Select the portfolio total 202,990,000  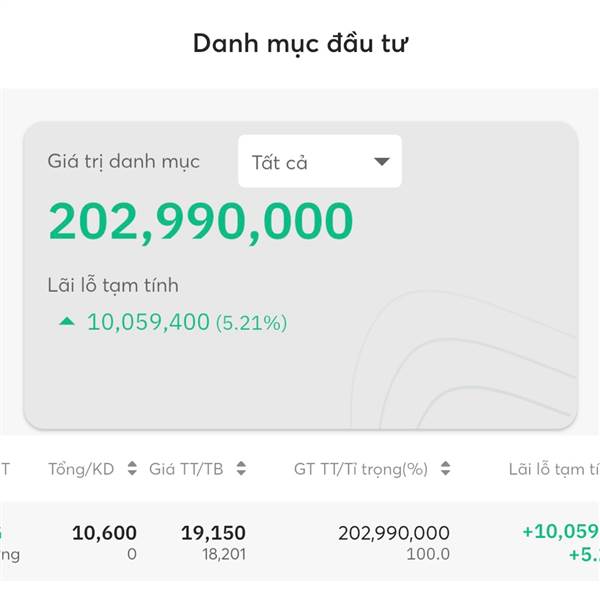tap(201, 222)
